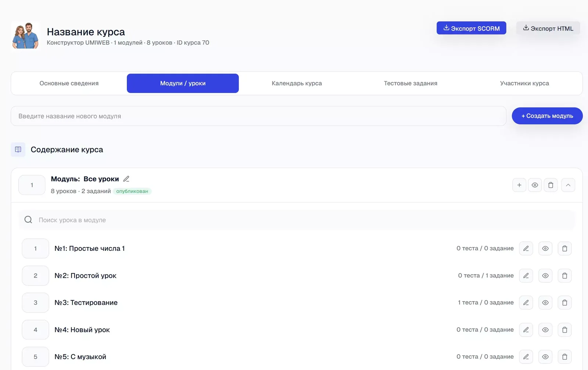The height and width of the screenshot is (370, 588).
Task: Collapse the Все уроки module with chevron
Action: coord(568,185)
